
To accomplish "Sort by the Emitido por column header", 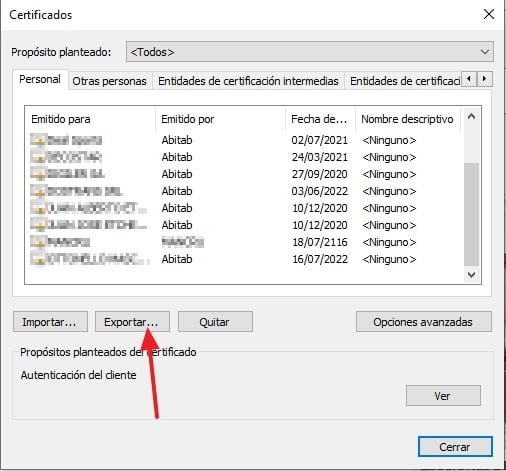I will point(220,119).
